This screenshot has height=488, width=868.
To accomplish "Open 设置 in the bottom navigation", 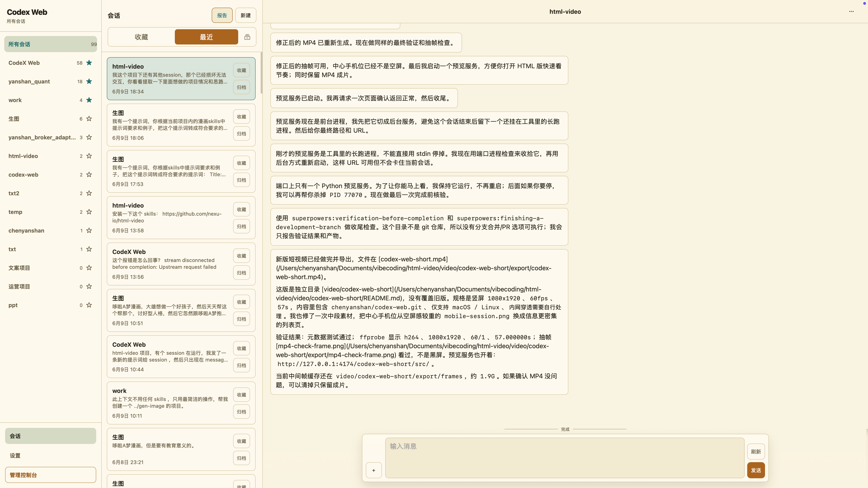I will (51, 455).
